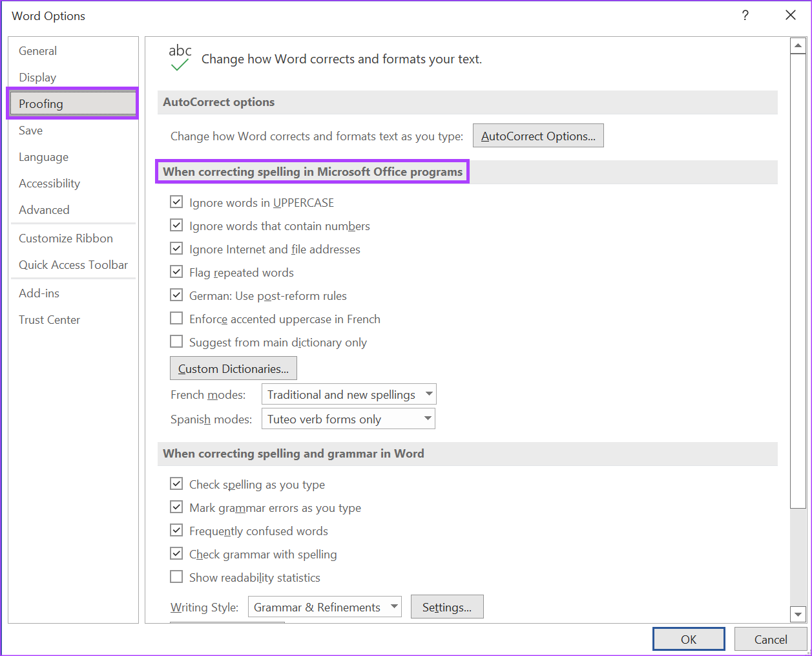The image size is (812, 656).
Task: Enable Enforce accented uppercase in French
Action: coord(176,319)
